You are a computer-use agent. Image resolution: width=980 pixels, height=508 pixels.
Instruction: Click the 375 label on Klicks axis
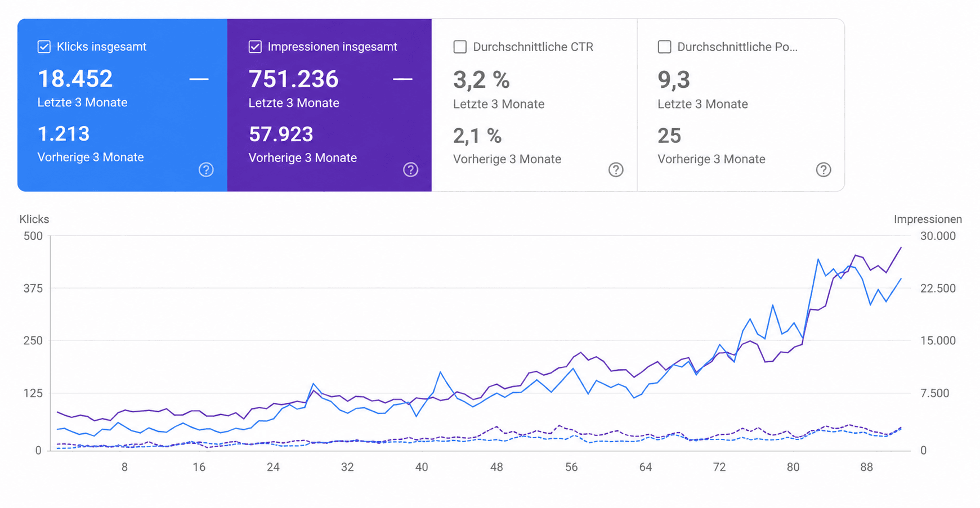33,289
